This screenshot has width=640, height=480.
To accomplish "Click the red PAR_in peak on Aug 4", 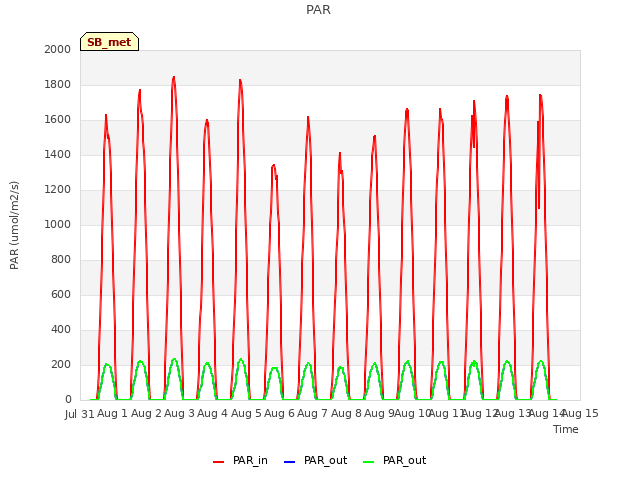I will tap(240, 80).
